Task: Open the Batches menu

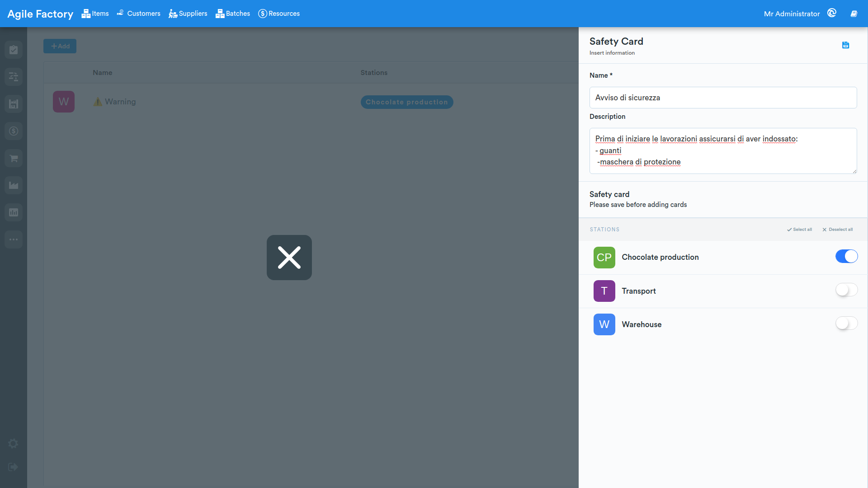Action: pyautogui.click(x=233, y=14)
